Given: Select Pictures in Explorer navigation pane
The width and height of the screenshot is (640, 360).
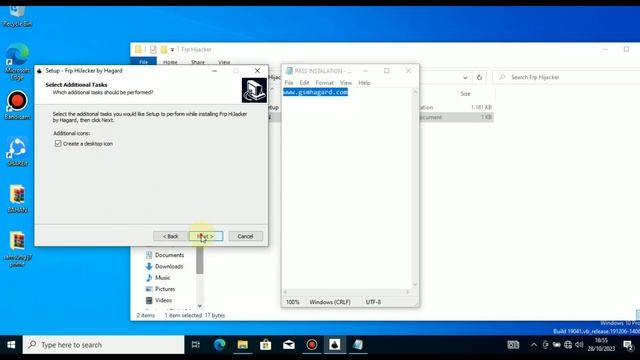Looking at the screenshot, I should point(165,289).
